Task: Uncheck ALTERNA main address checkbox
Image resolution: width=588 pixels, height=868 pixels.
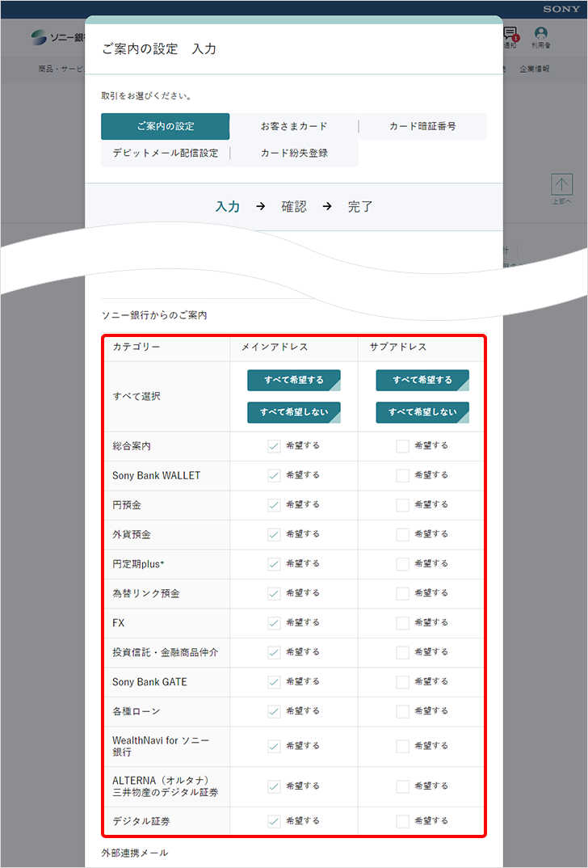Action: point(274,786)
